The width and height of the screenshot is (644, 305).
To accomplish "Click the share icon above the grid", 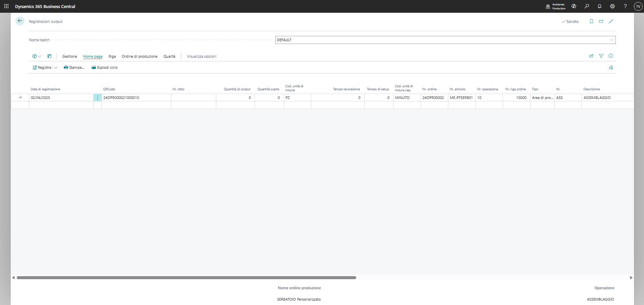I will pyautogui.click(x=591, y=56).
